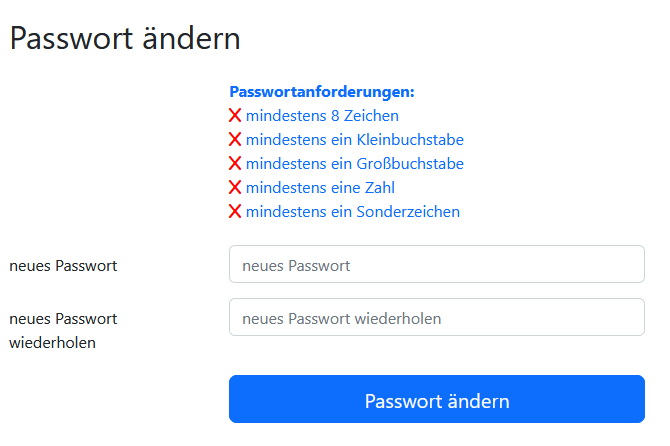The width and height of the screenshot is (670, 446).
Task: Click the red X next to 'Sonderzeichen' requirement
Action: (x=236, y=212)
